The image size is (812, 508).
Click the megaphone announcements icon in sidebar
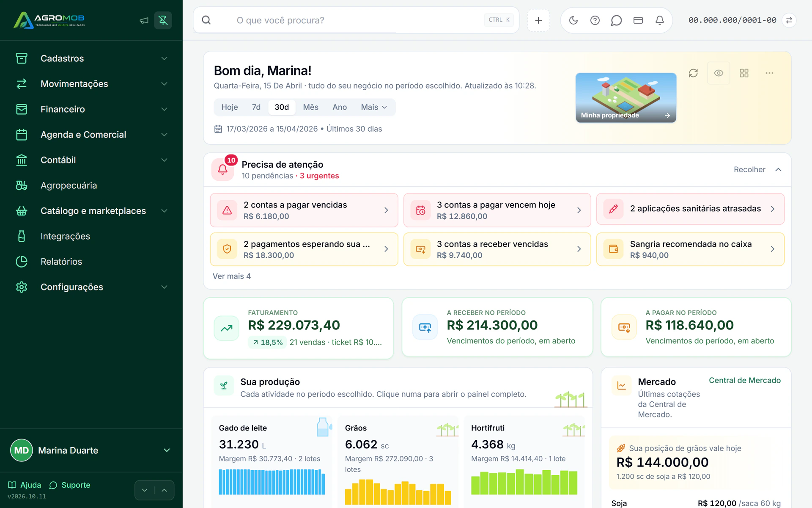click(144, 20)
